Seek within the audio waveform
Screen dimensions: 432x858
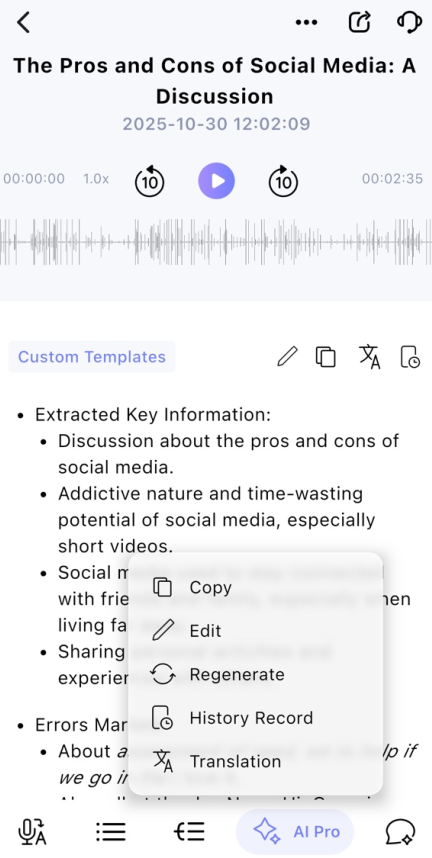(x=216, y=242)
